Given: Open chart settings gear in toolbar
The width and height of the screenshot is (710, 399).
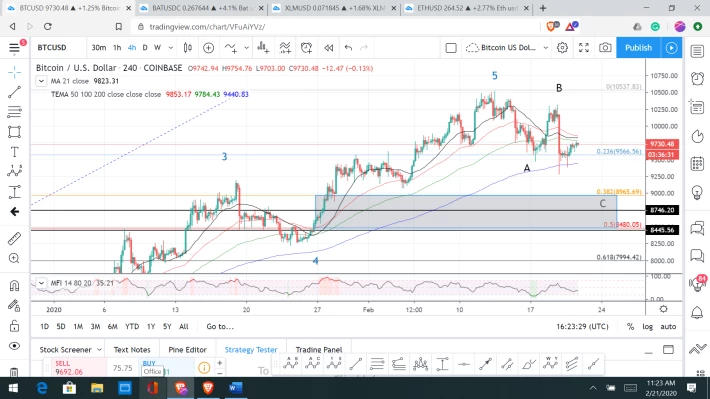Looking at the screenshot, I should (x=562, y=48).
